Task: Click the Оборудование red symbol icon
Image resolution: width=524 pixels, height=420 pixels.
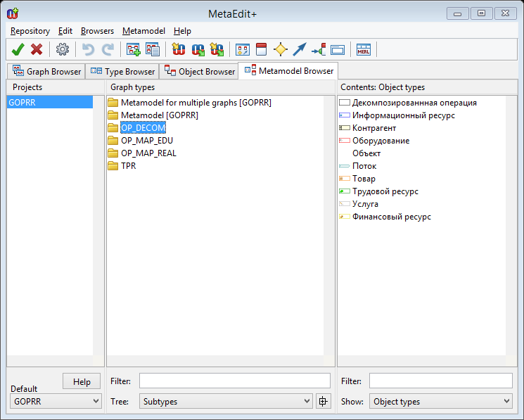Action: pyautogui.click(x=345, y=140)
